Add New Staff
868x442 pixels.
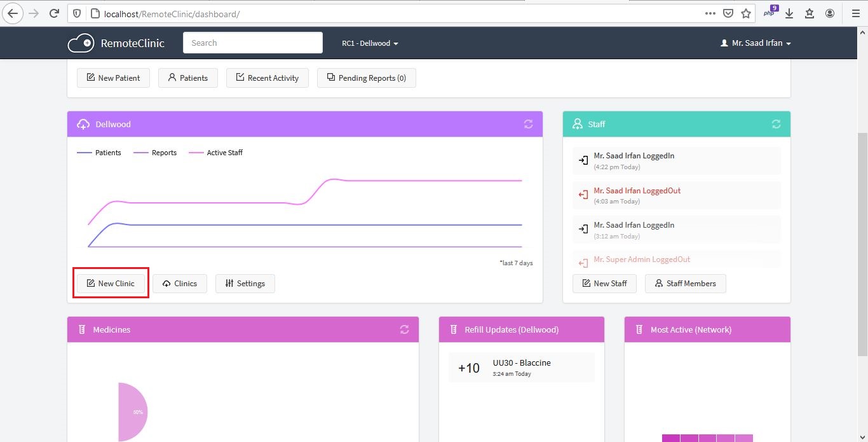(604, 283)
